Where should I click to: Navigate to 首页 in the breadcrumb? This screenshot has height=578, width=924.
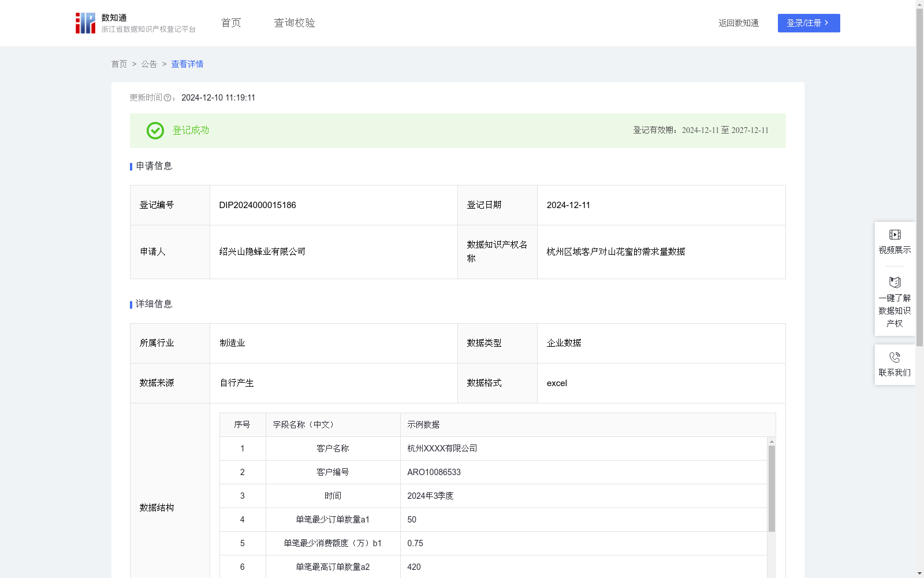click(x=119, y=64)
